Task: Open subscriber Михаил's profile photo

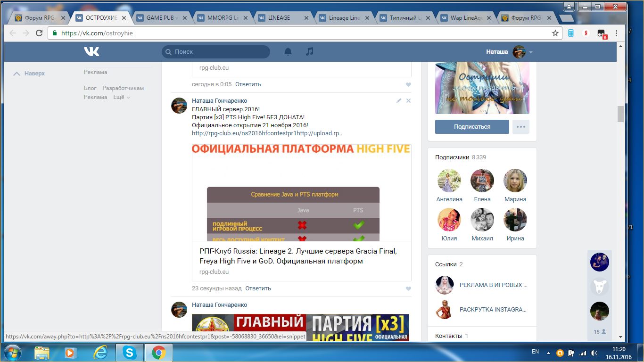Action: click(x=482, y=220)
